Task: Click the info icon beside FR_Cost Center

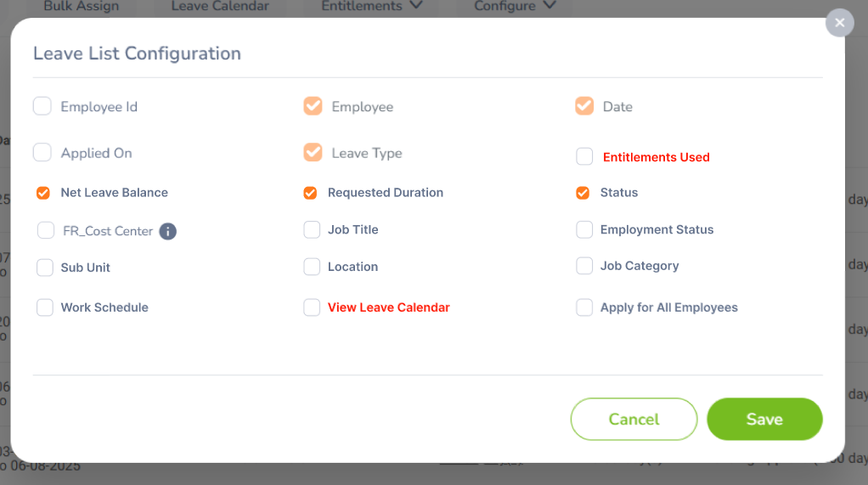Action: point(167,231)
